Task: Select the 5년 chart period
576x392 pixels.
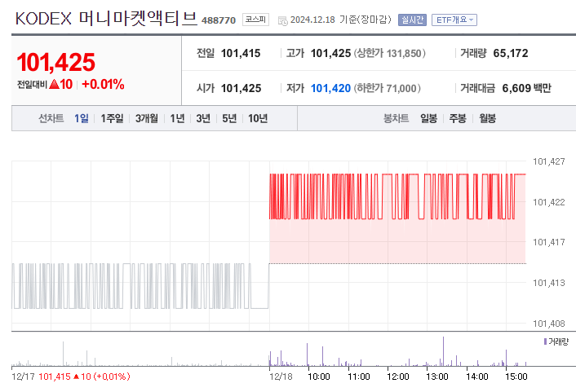Action: pyautogui.click(x=229, y=118)
